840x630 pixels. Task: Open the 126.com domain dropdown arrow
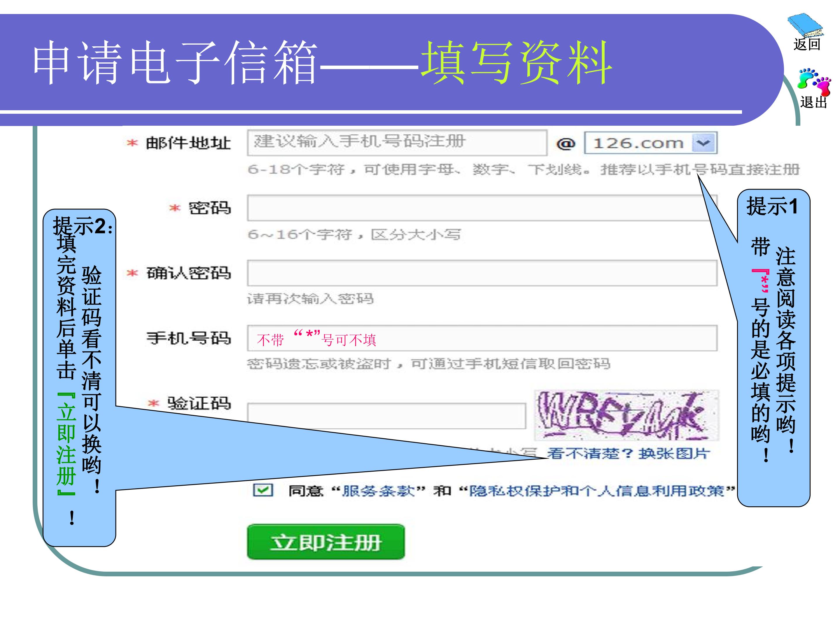[704, 143]
